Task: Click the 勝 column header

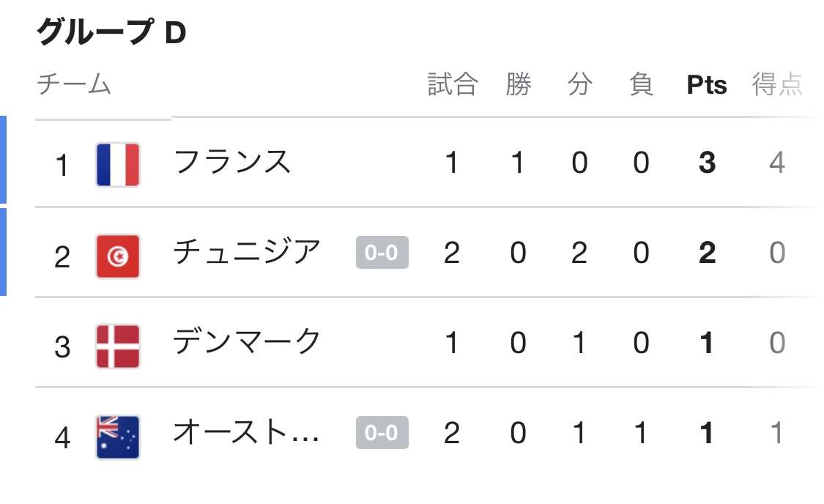Action: click(519, 84)
